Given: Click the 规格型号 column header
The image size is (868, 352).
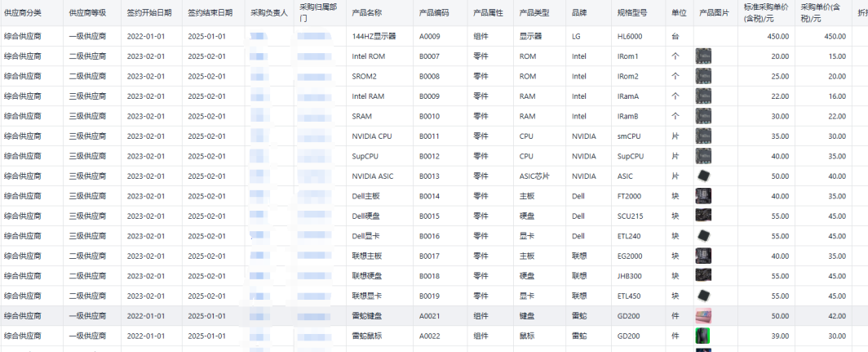Looking at the screenshot, I should 633,13.
